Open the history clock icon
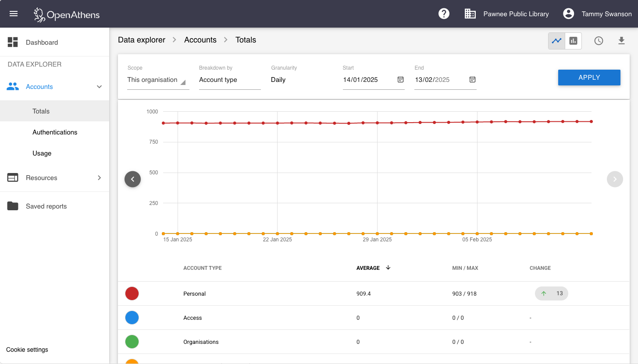This screenshot has width=638, height=364. pos(599,41)
